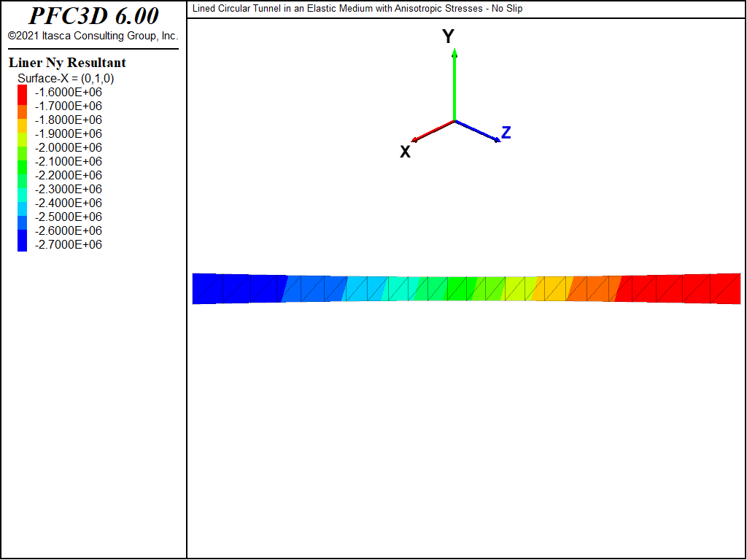Select the -2.3000E+06 legend value
Image resolution: width=747 pixels, height=560 pixels.
pyautogui.click(x=69, y=189)
